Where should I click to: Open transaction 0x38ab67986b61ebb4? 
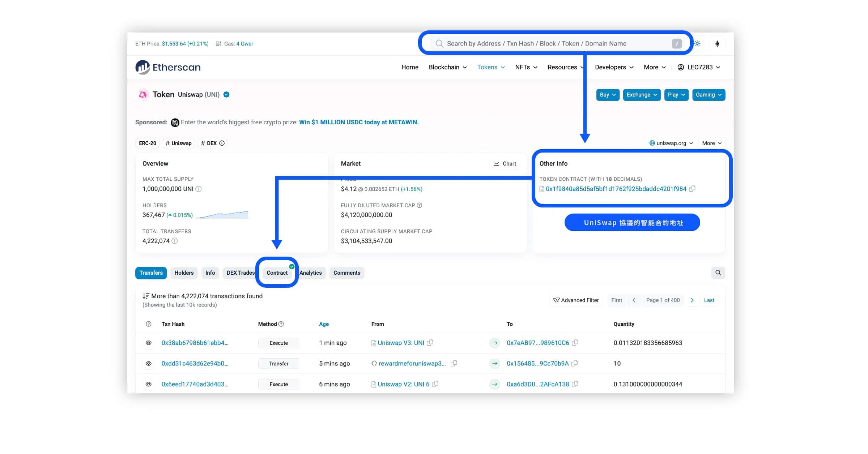tap(195, 343)
